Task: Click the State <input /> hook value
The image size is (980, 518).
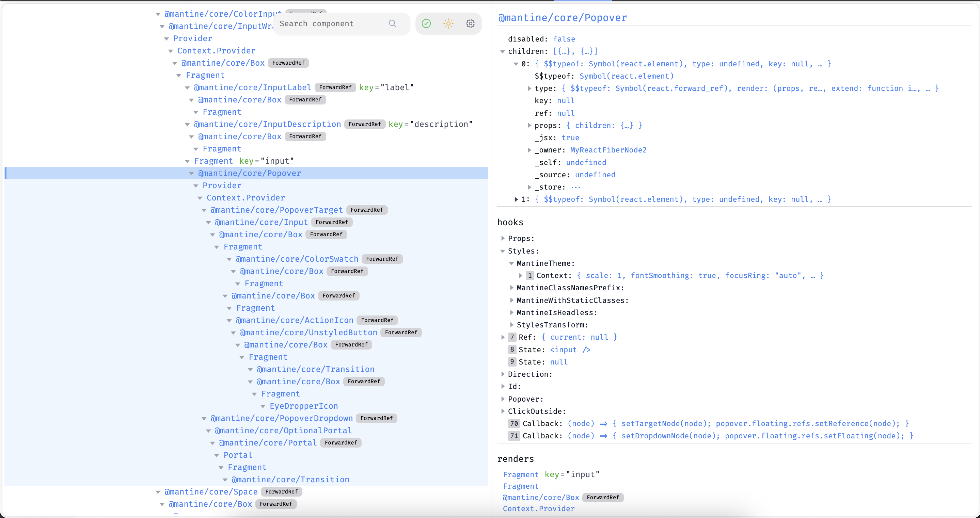Action: (570, 350)
